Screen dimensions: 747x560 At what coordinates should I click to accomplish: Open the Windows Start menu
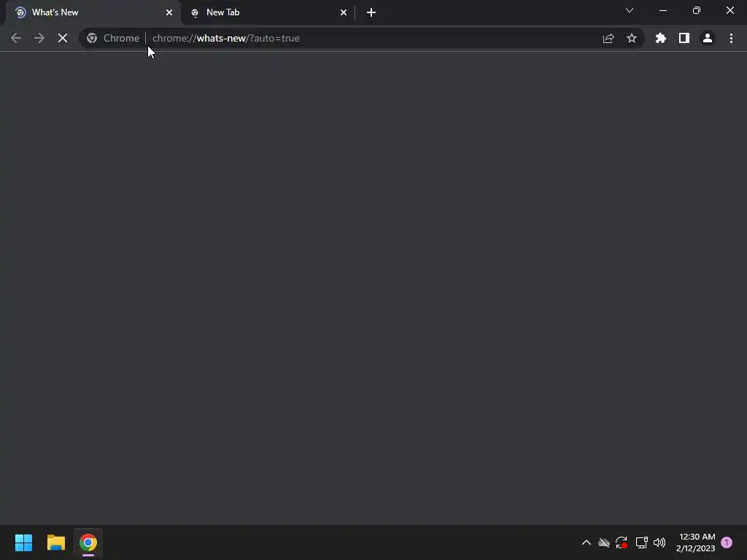coord(23,542)
